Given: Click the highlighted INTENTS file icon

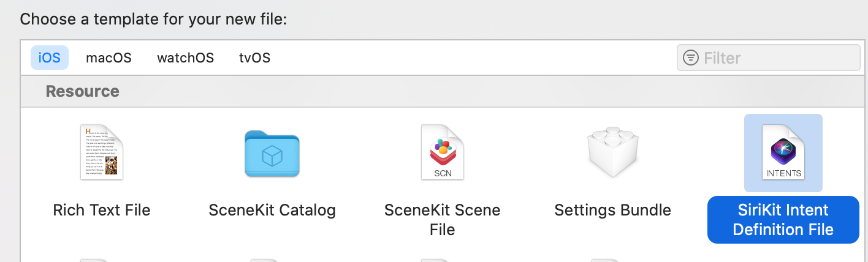Looking at the screenshot, I should pos(783,152).
